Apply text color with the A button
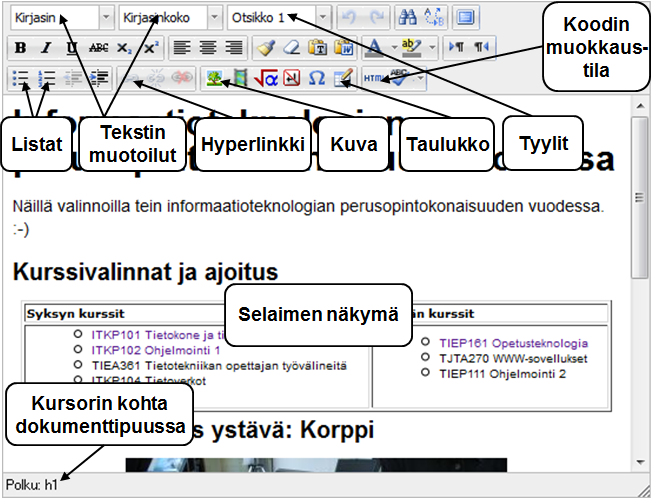The image size is (652, 498). 375,48
